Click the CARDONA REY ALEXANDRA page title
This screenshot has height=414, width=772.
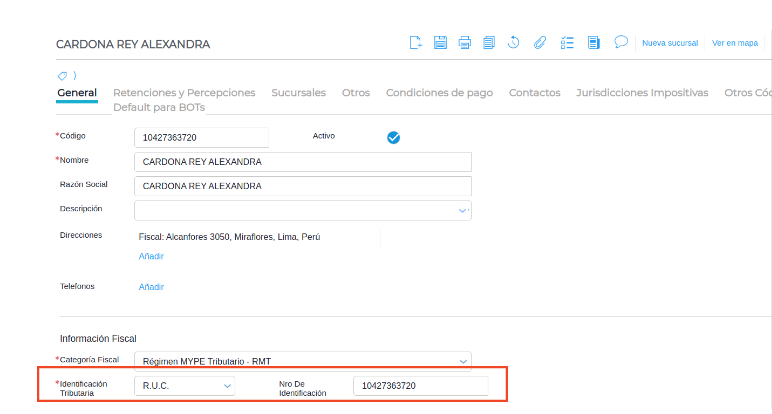(x=133, y=44)
